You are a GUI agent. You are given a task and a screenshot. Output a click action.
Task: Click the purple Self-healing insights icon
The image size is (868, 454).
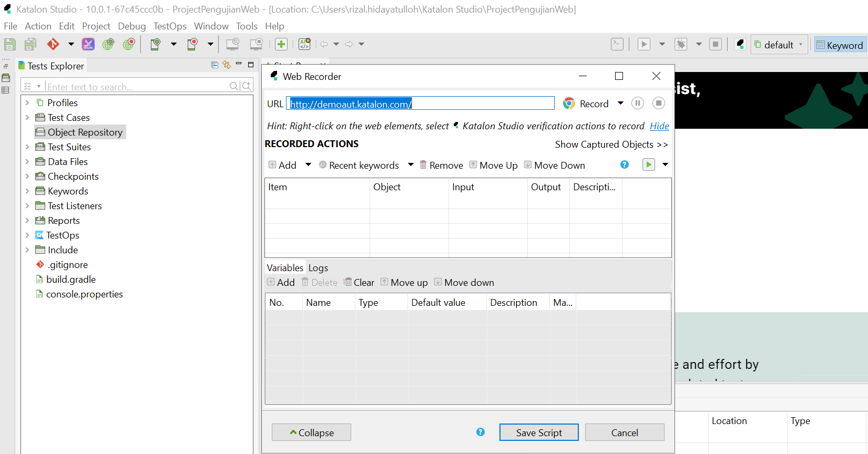tap(88, 45)
